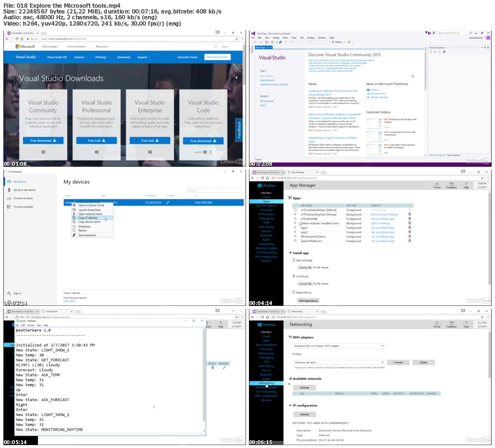The width and height of the screenshot is (495, 448).
Task: Click Processes in App Manager left navigation
Action: (266, 210)
